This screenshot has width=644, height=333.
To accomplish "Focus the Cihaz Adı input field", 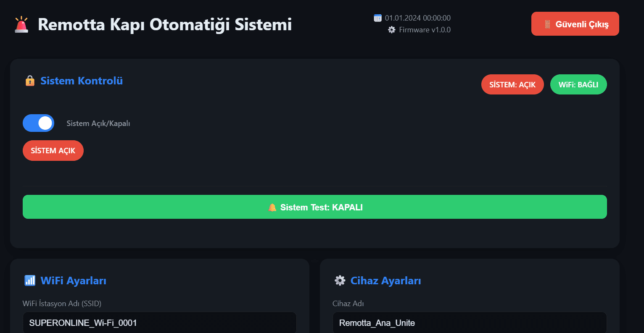I will 470,323.
